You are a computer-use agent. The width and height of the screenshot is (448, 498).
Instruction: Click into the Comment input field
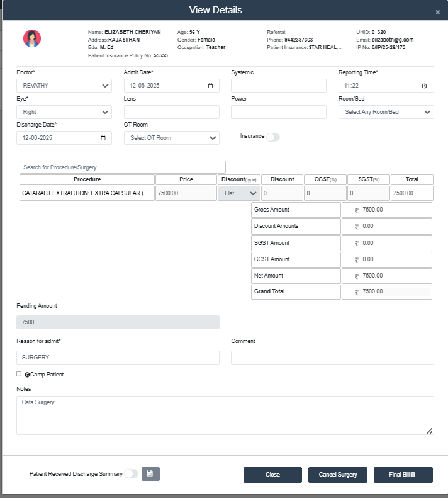click(332, 358)
